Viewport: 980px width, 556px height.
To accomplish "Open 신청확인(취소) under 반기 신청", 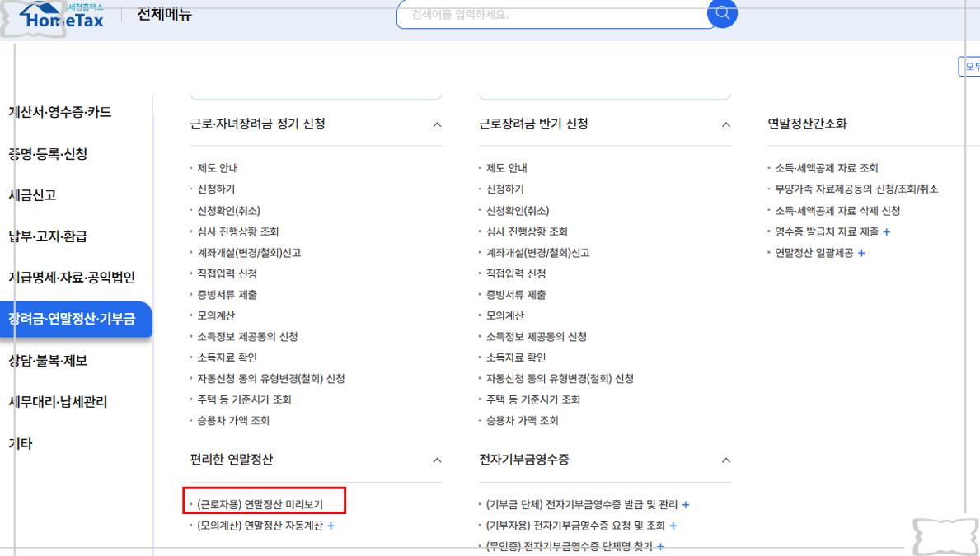I will (x=518, y=211).
